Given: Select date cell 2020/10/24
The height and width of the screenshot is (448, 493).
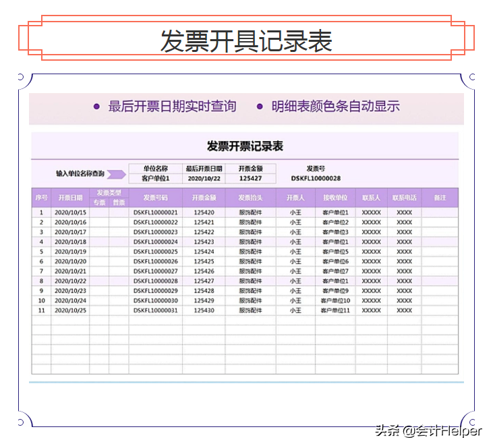Looking at the screenshot, I should [70, 300].
